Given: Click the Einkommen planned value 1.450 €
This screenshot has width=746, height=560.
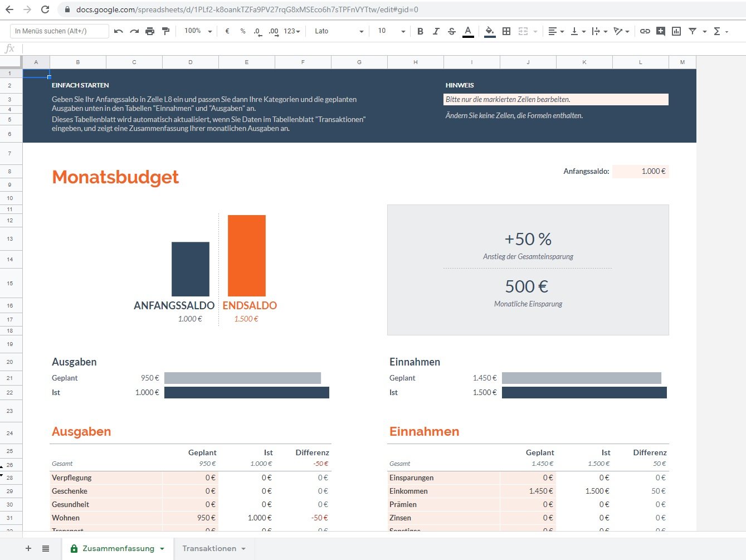Looking at the screenshot, I should click(528, 491).
